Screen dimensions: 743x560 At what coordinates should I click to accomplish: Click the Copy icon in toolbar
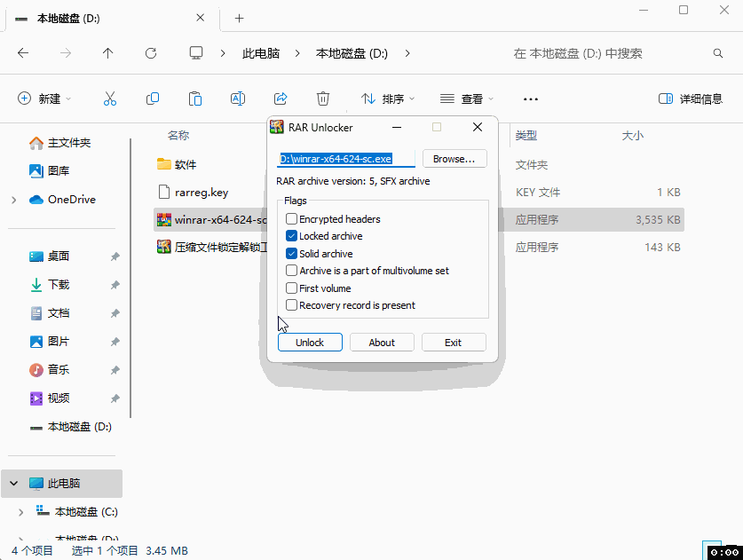pos(153,99)
